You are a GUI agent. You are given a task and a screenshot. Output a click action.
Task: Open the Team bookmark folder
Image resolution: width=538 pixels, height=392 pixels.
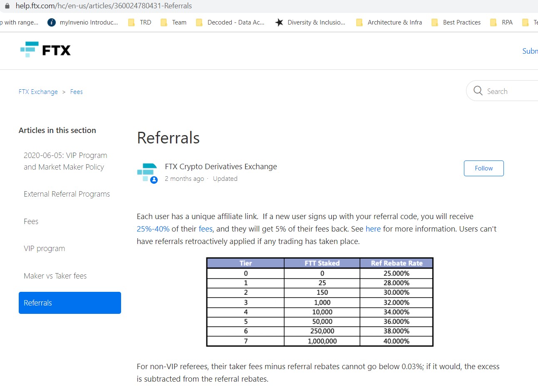click(174, 22)
